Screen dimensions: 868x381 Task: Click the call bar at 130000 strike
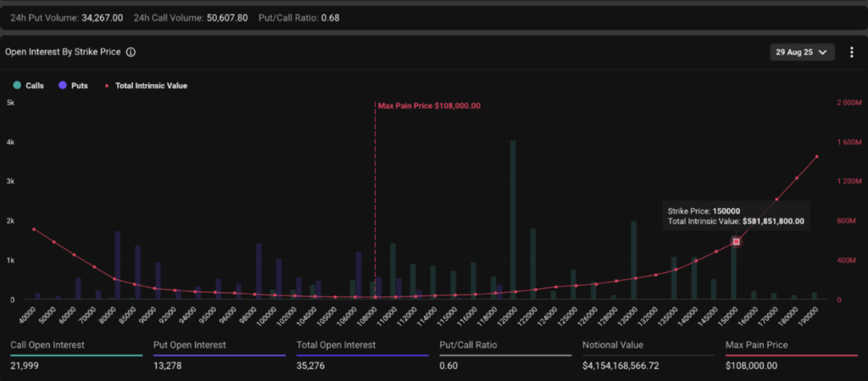pos(633,259)
